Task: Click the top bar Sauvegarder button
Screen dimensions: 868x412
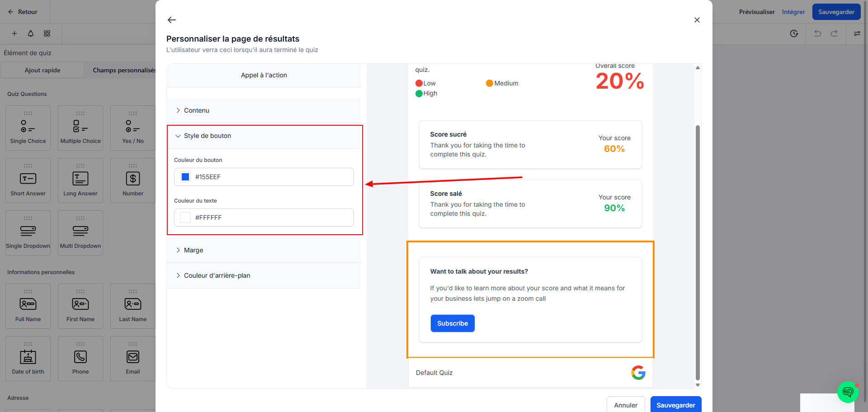Action: (836, 12)
